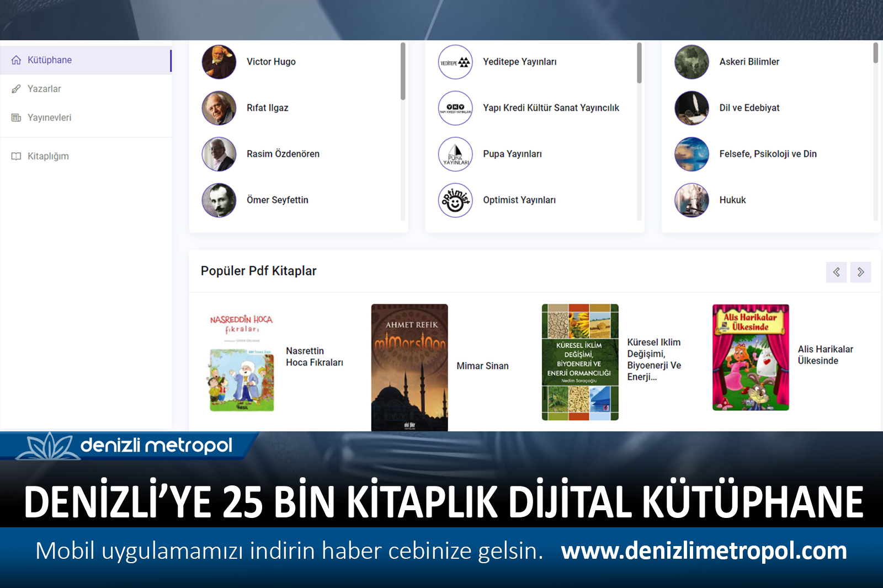This screenshot has width=883, height=588.
Task: Click the open book icon beside Kitaplığım
Action: (16, 156)
